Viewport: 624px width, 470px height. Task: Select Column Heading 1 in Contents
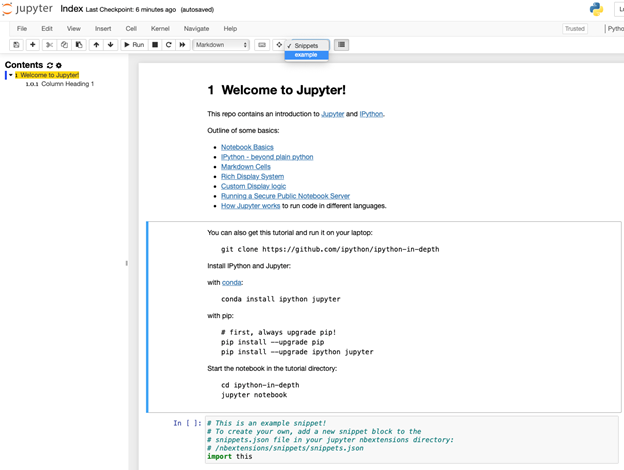pyautogui.click(x=67, y=84)
